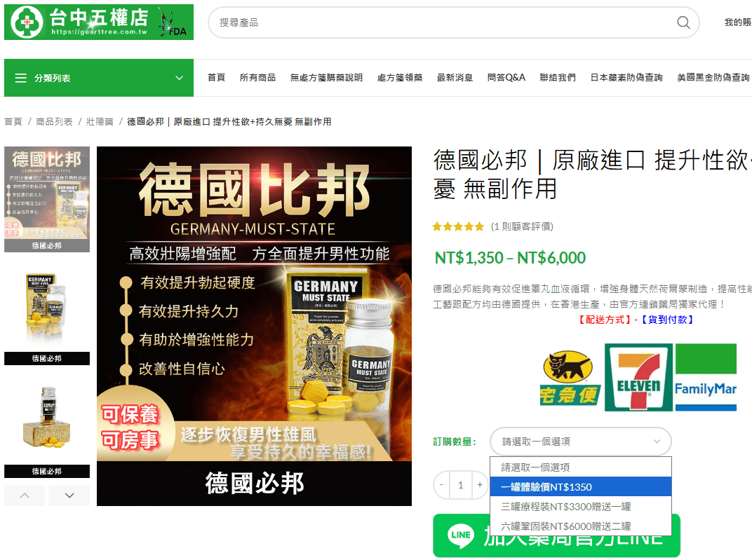Increase quantity with the plus button
The height and width of the screenshot is (560, 752).
pos(480,485)
